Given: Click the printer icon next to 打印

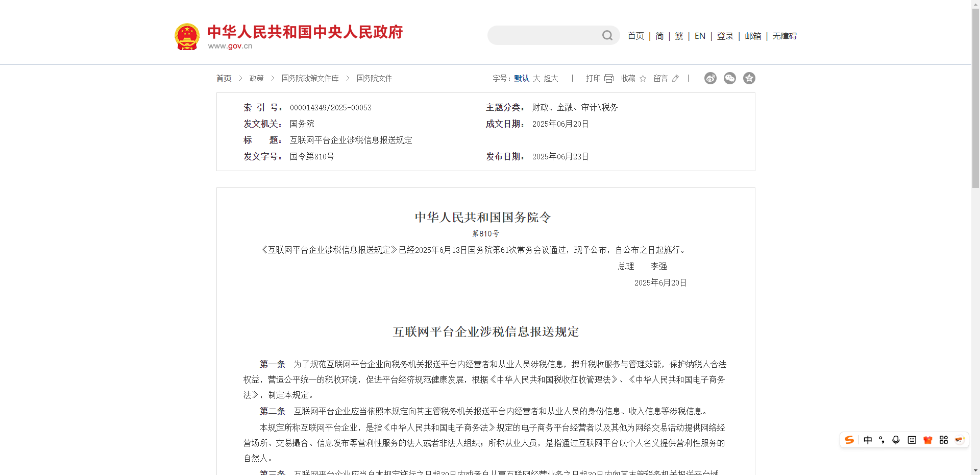Looking at the screenshot, I should tap(609, 78).
